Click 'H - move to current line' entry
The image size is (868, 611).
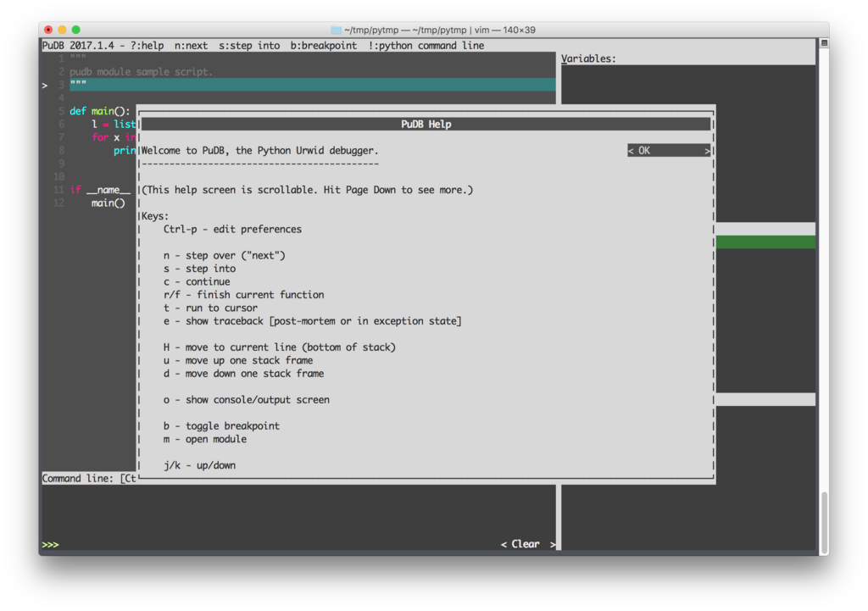280,347
